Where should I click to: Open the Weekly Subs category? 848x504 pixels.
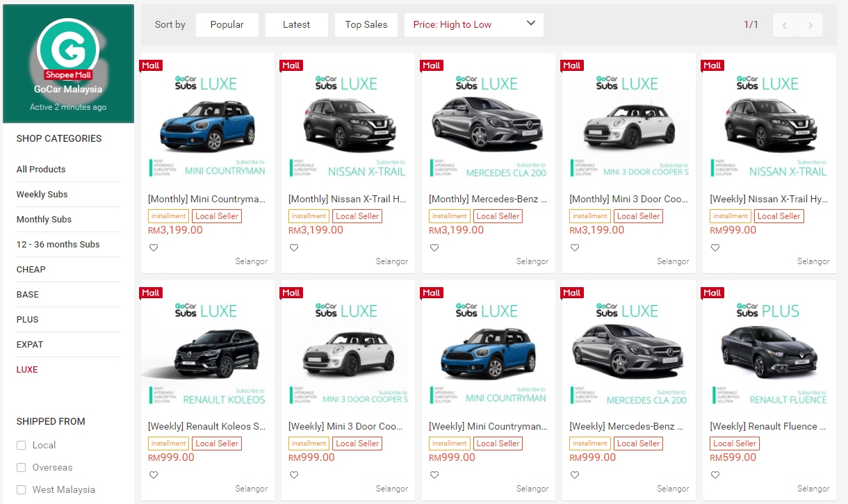pos(42,195)
